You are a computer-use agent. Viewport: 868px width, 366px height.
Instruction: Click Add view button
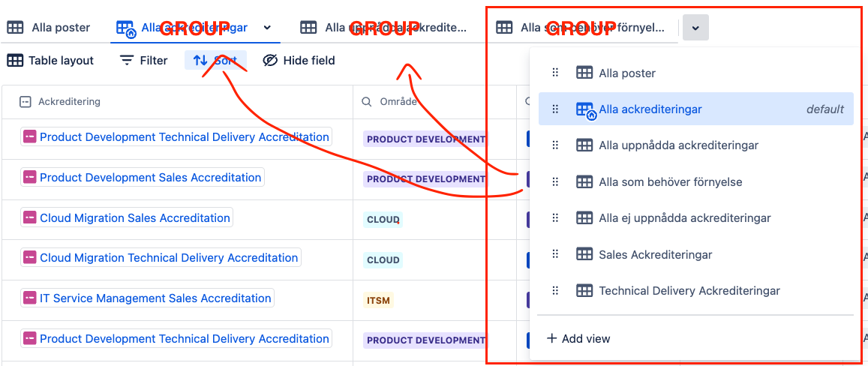pyautogui.click(x=578, y=338)
